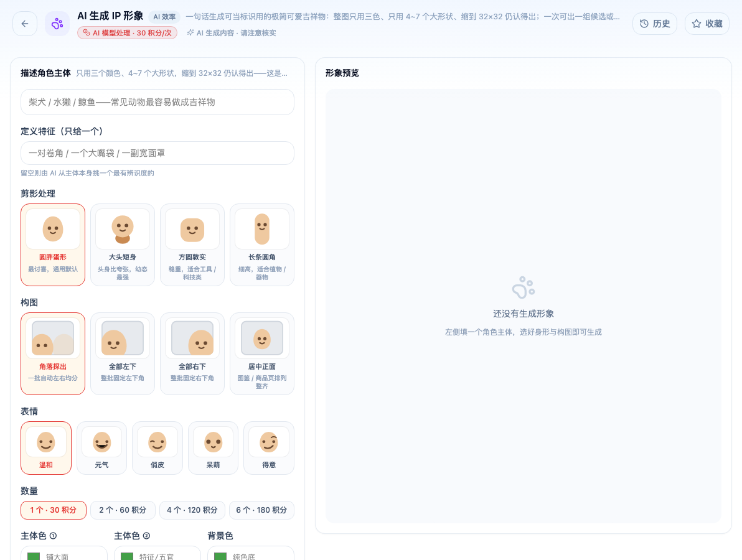Click the 剪影处理 section label
The width and height of the screenshot is (742, 560).
38,194
